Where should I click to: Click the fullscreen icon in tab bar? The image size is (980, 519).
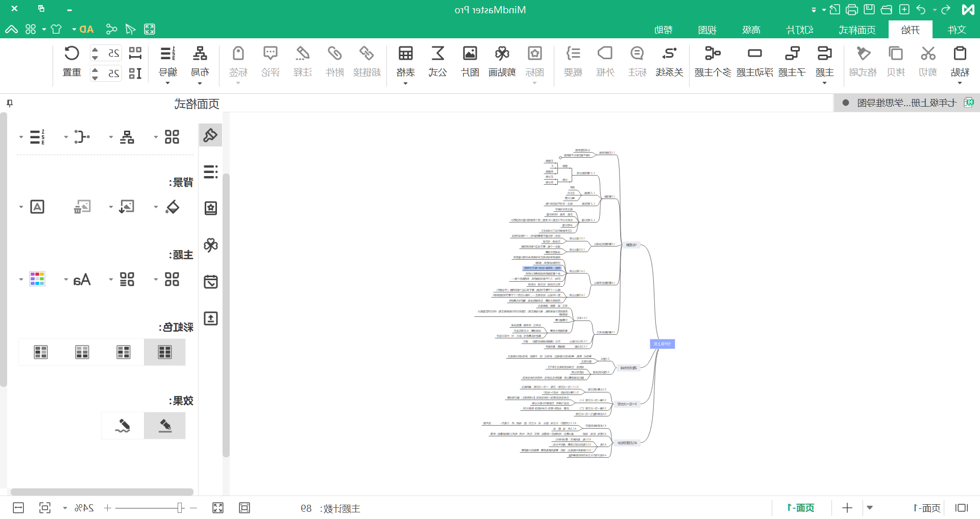point(150,29)
